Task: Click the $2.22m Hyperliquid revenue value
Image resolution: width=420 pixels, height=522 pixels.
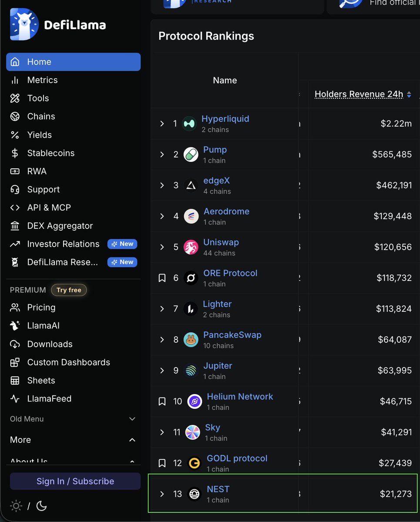Action: [396, 124]
